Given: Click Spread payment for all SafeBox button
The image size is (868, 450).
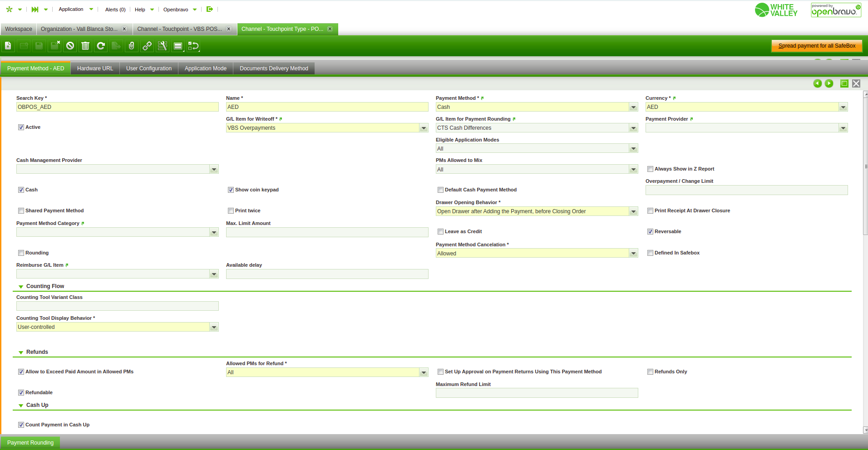Looking at the screenshot, I should [817, 46].
